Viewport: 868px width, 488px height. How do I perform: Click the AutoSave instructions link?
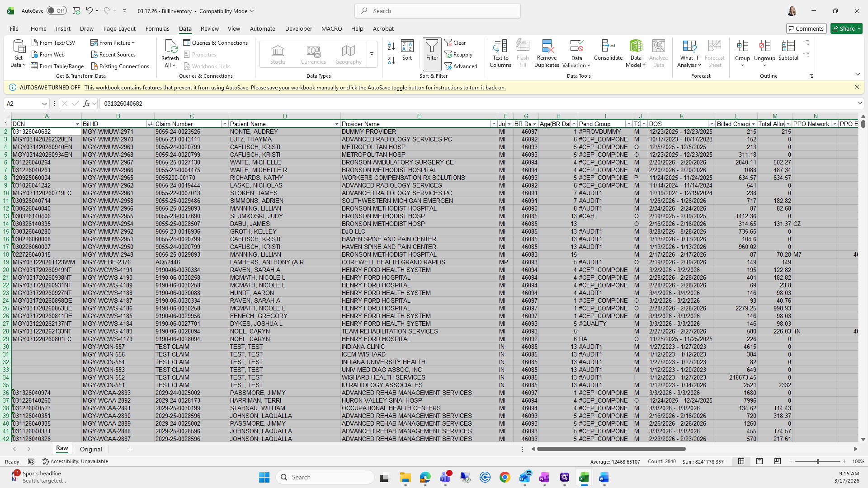coord(295,88)
